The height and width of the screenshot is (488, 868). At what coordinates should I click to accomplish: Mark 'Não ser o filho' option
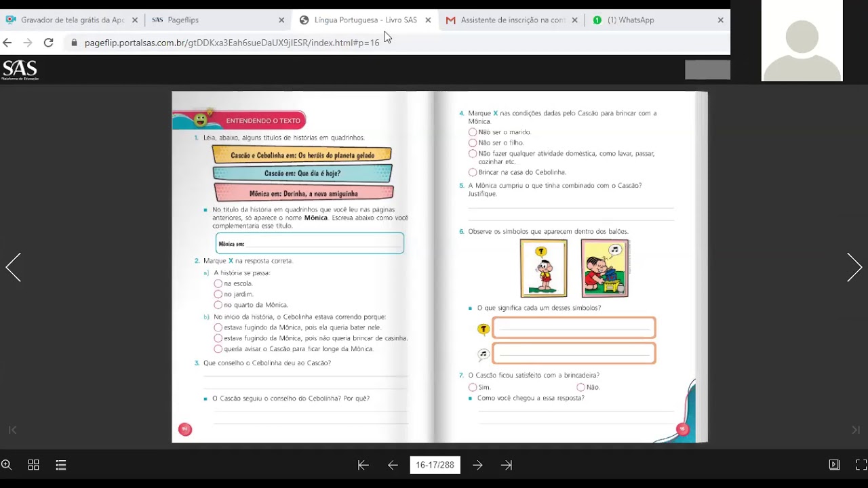473,143
